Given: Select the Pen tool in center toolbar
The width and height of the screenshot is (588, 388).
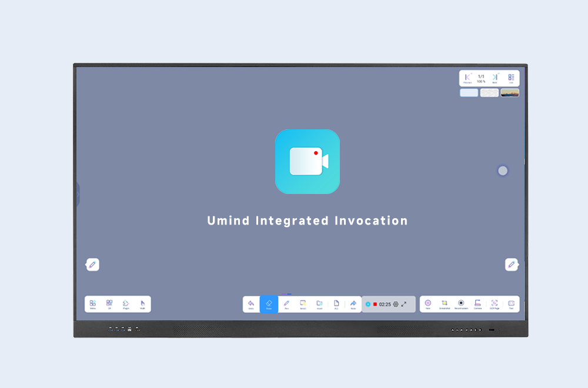Looking at the screenshot, I should pos(286,304).
